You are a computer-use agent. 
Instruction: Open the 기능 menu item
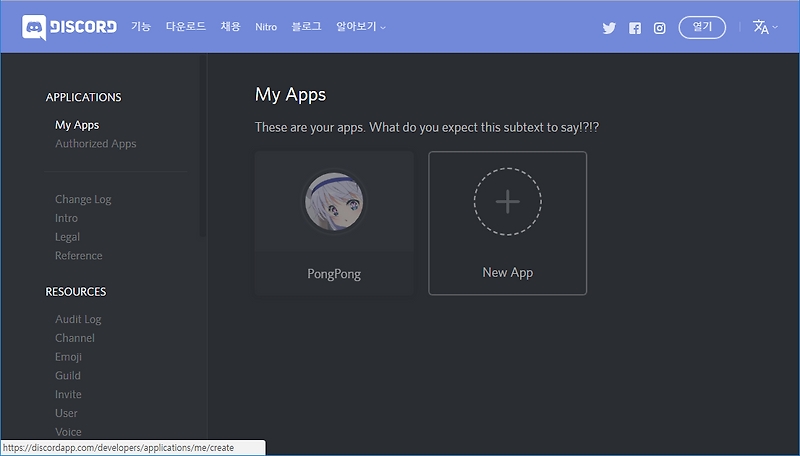[x=141, y=27]
